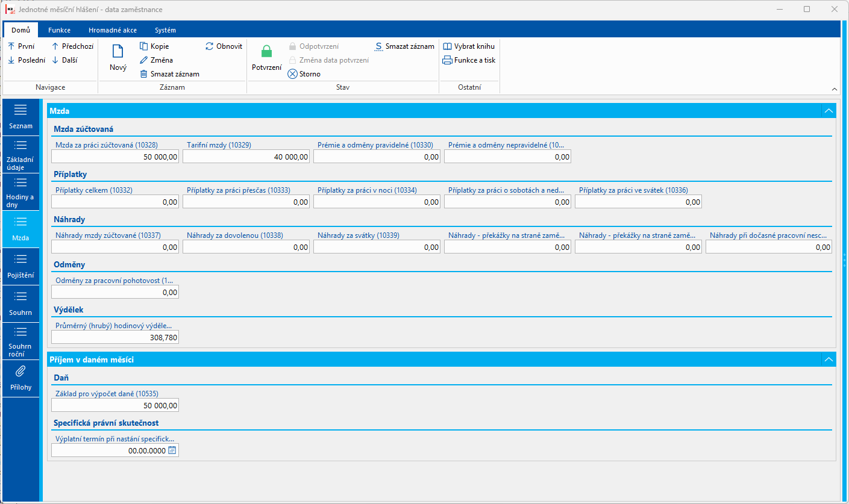Image resolution: width=849 pixels, height=504 pixels.
Task: Collapse the Mzda section
Action: pyautogui.click(x=829, y=111)
